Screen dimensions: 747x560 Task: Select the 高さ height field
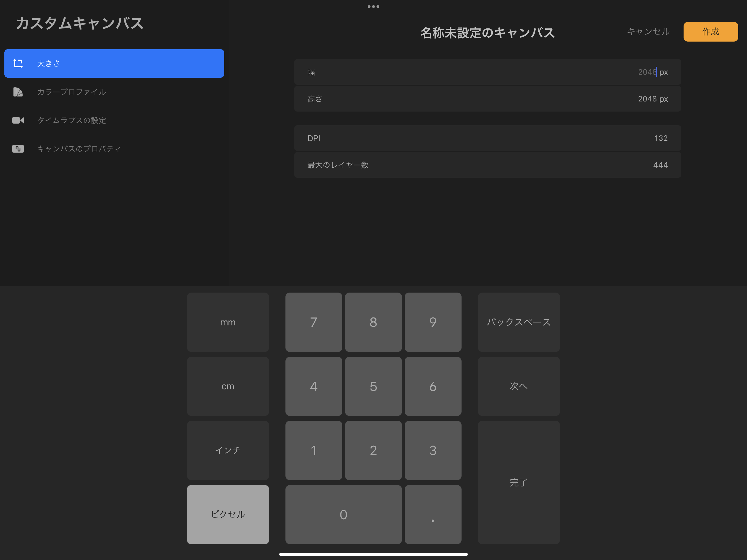[x=487, y=99]
